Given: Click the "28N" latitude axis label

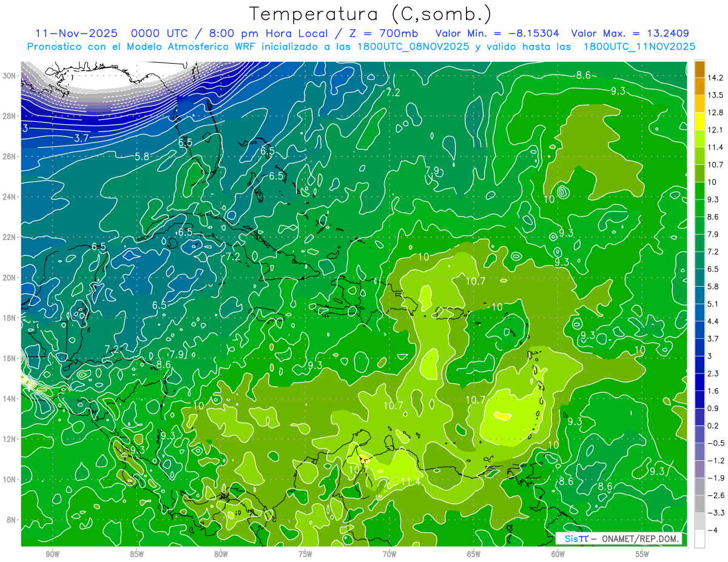Looking at the screenshot, I should (10, 116).
